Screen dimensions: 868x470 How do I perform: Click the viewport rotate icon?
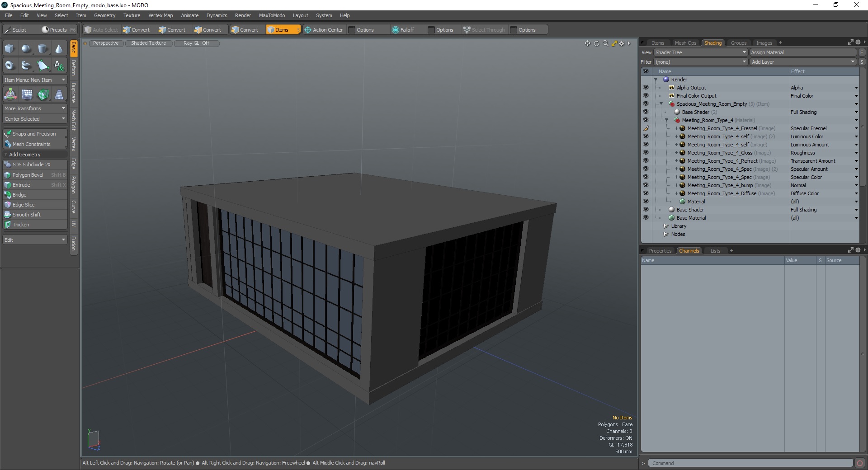[596, 43]
